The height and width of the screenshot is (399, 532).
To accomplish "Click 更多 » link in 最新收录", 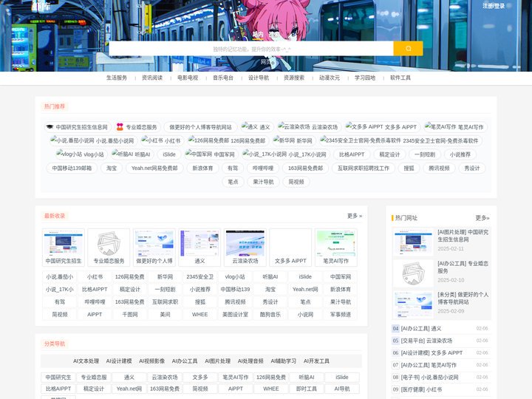I will (x=355, y=216).
